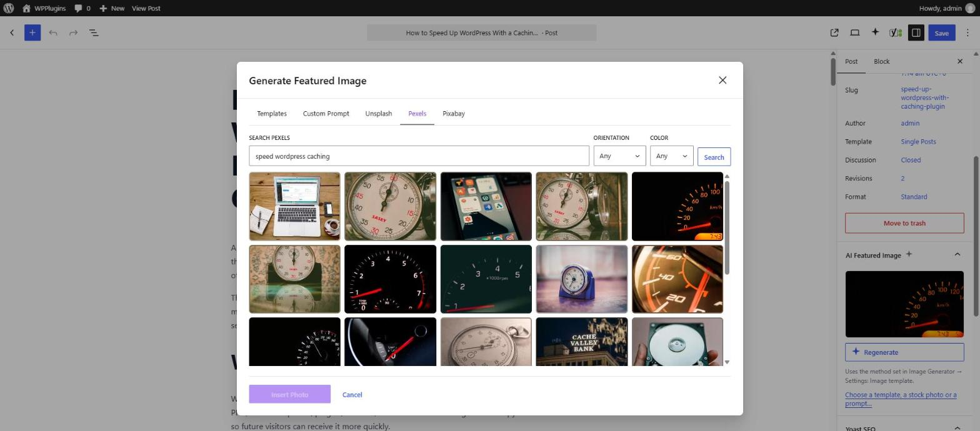Switch to the Post sidebar tab

[x=851, y=61]
